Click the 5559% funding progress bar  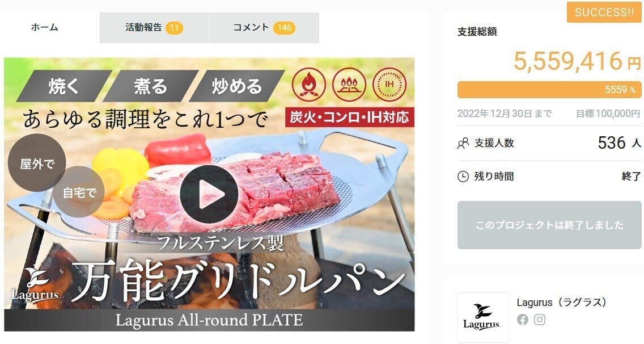pyautogui.click(x=549, y=90)
